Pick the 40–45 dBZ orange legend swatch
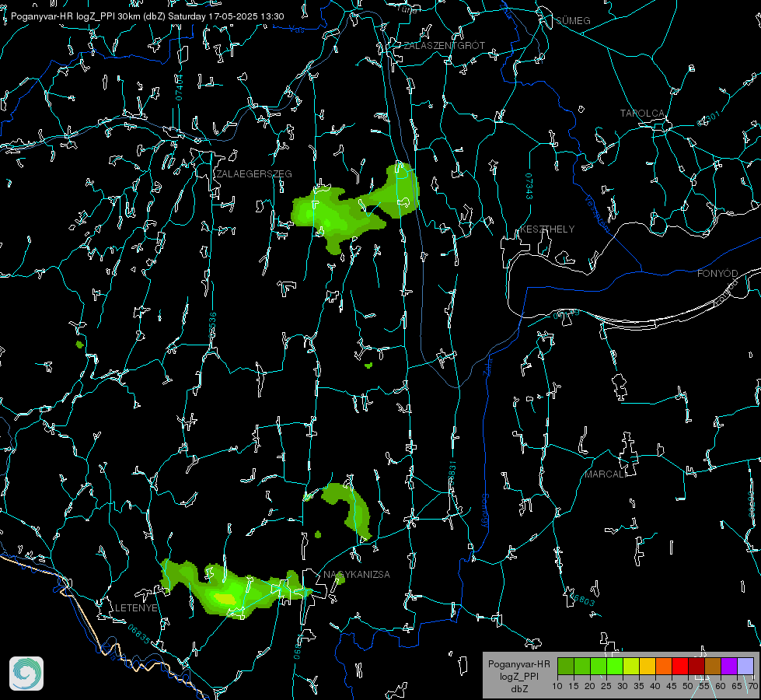 click(x=664, y=666)
